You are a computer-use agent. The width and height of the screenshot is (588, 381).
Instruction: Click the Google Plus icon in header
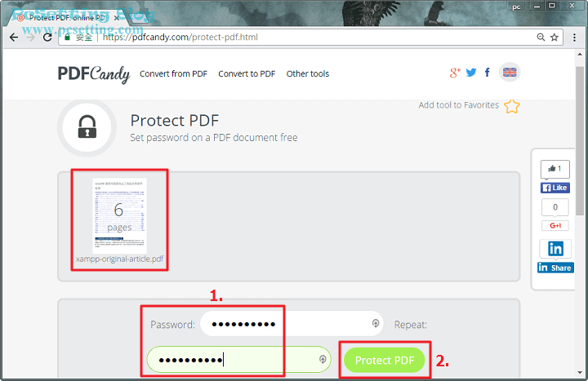tap(455, 73)
